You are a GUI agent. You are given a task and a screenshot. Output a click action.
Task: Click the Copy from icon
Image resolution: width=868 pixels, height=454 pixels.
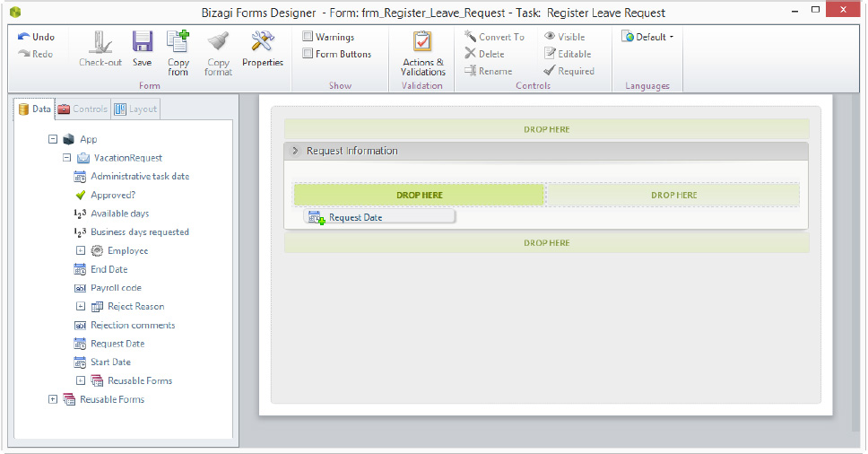178,42
